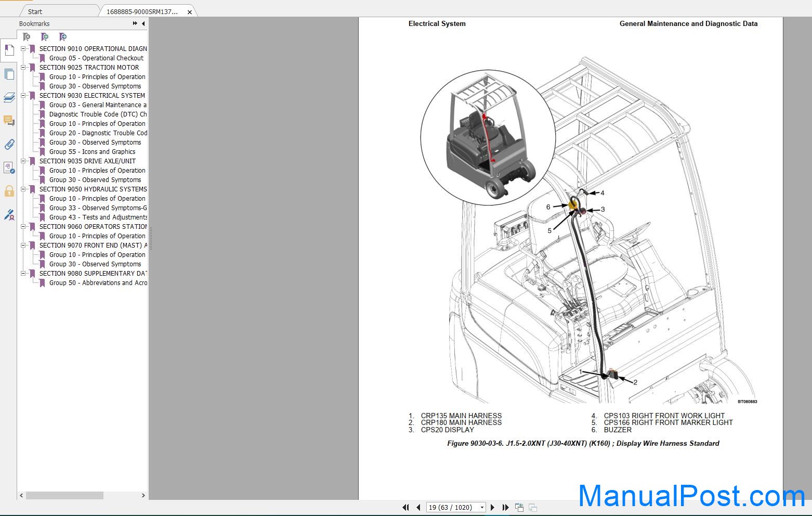Collapse SECTION 9030 ELECTRICAL SYSTEM node
The width and height of the screenshot is (812, 516).
23,96
